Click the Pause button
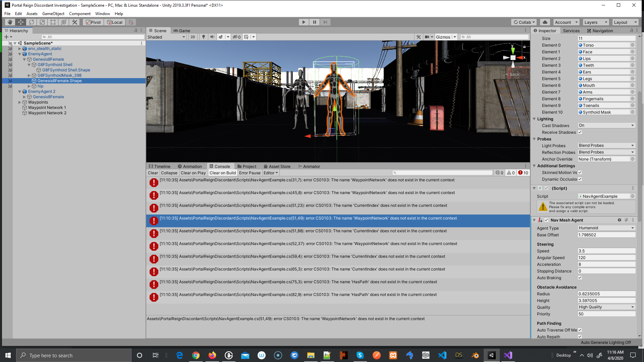This screenshot has height=362, width=644. tap(314, 22)
